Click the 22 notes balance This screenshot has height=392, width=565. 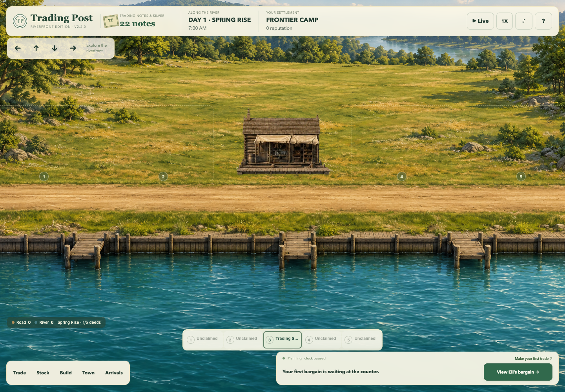click(137, 24)
